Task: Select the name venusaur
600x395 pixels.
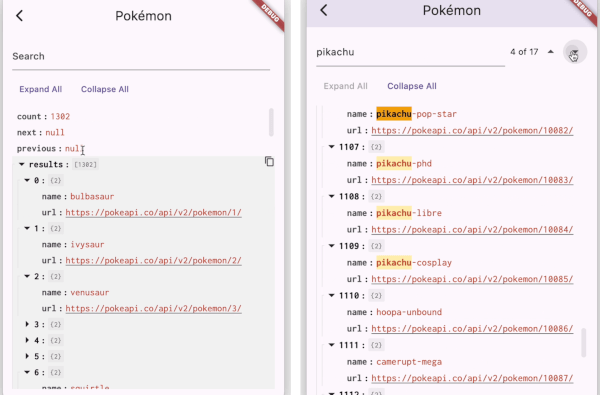Action: click(90, 292)
